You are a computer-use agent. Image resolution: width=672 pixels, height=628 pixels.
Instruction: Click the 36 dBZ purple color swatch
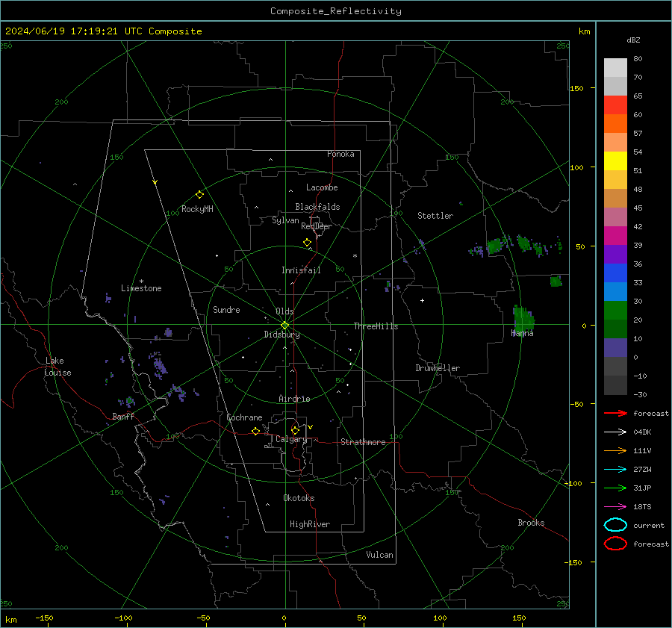615,254
